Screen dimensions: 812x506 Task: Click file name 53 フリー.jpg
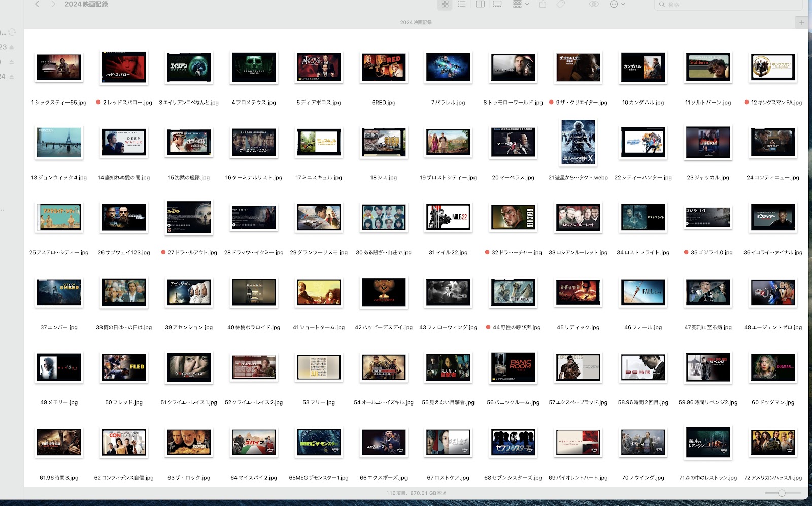click(x=319, y=403)
